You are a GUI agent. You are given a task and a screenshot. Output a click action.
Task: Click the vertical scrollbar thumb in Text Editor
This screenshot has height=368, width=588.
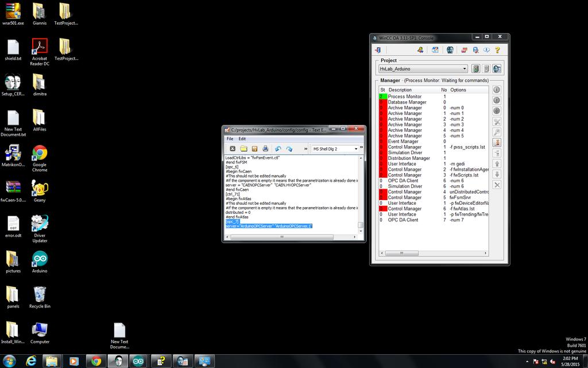[x=361, y=225]
